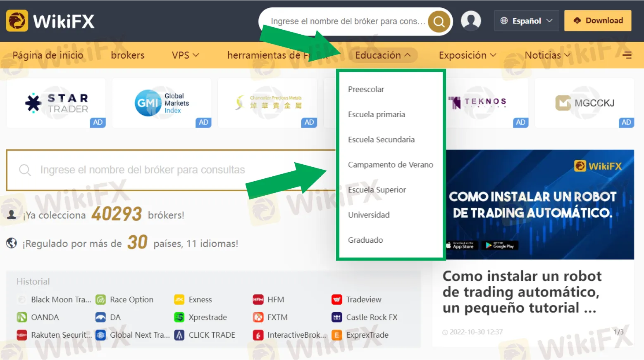Open the robot trading tutorial headline
Image resolution: width=644 pixels, height=360 pixels.
coord(522,292)
